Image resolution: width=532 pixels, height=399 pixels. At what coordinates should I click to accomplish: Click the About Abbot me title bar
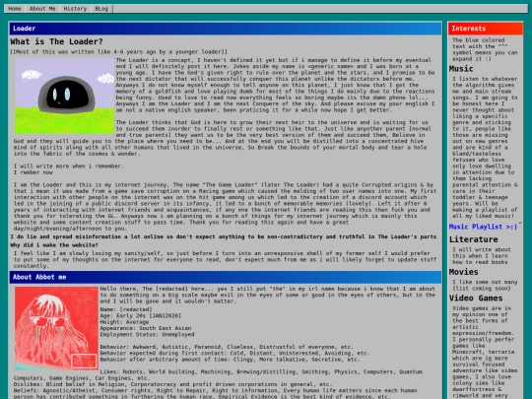[226, 277]
